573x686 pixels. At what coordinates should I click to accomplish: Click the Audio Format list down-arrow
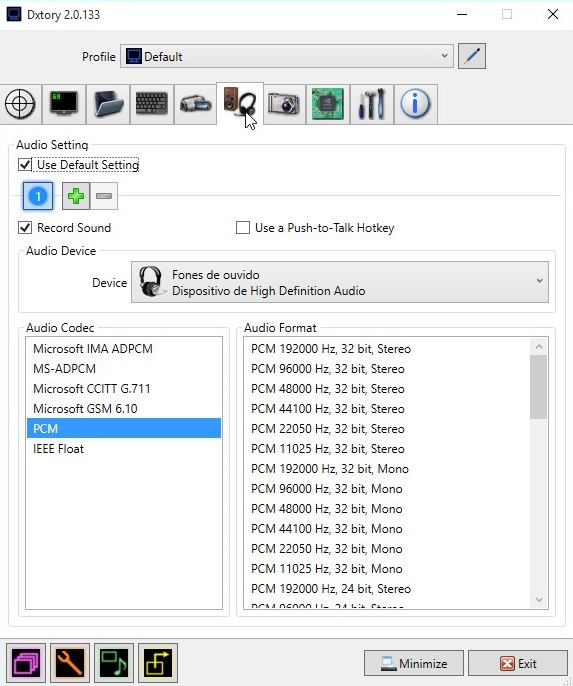[539, 599]
